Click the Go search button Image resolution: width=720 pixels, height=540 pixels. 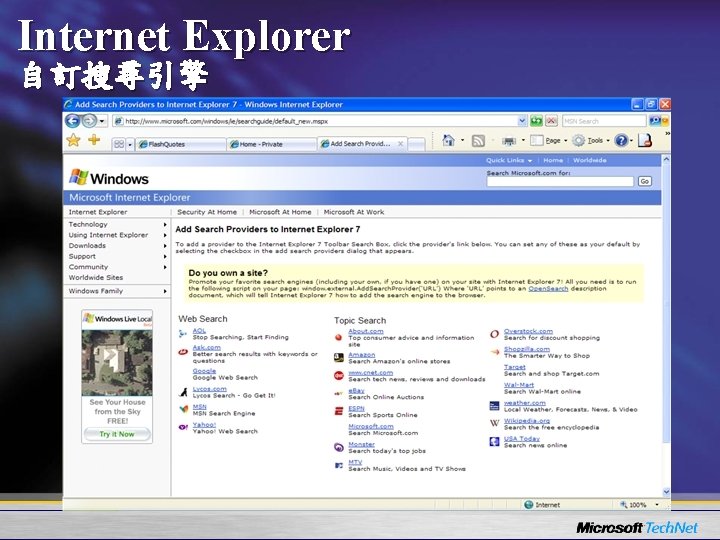click(x=645, y=181)
